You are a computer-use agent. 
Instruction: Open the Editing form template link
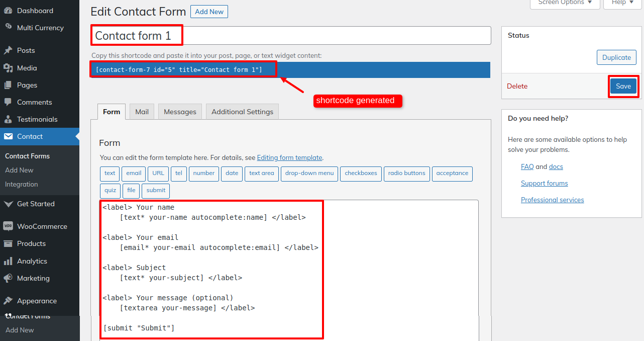pyautogui.click(x=289, y=157)
